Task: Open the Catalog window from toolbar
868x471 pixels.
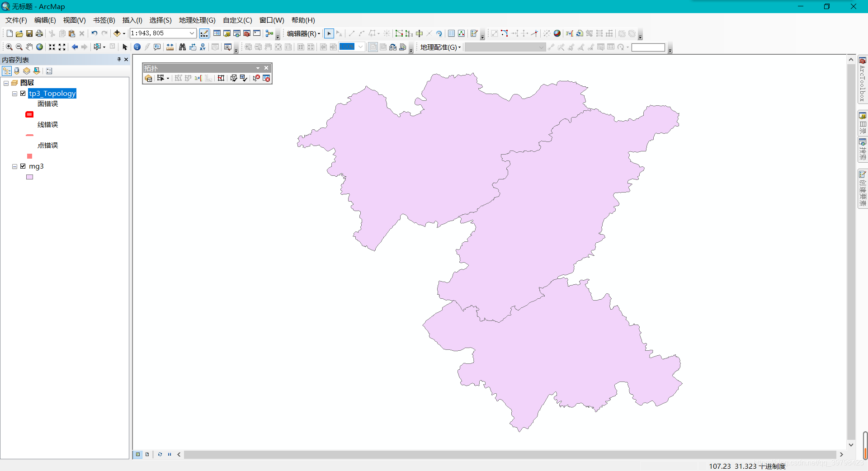Action: [x=227, y=33]
